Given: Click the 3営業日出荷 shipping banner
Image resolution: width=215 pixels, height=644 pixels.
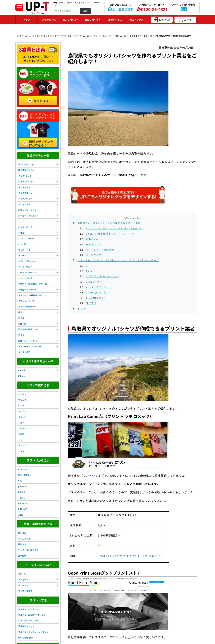Looking at the screenshot, I should (x=38, y=54).
